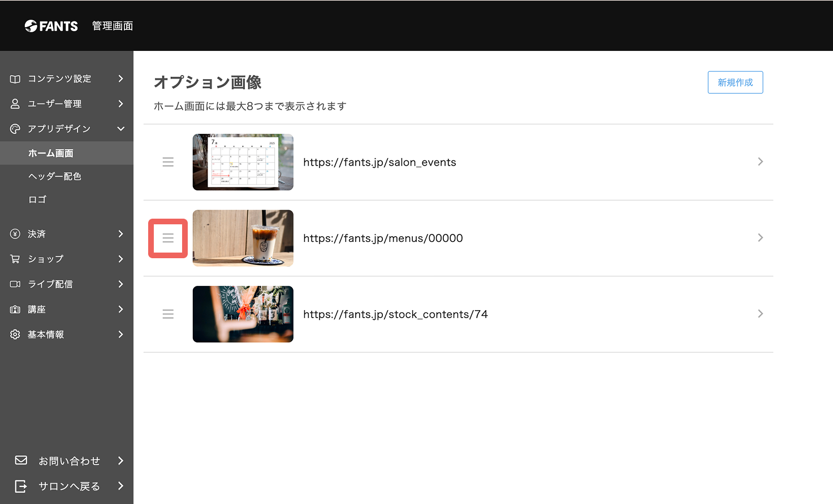This screenshot has height=504, width=833.
Task: Click the https://fants.jp/menus/00000 URL text
Action: tap(383, 238)
